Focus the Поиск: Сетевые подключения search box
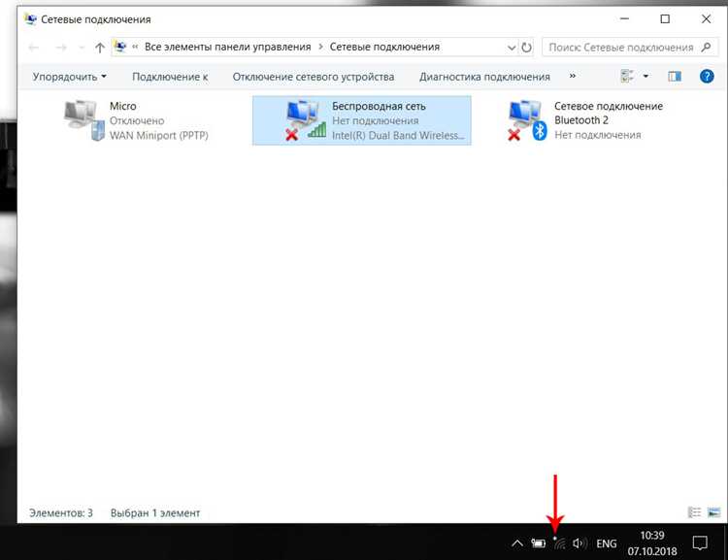 point(629,48)
